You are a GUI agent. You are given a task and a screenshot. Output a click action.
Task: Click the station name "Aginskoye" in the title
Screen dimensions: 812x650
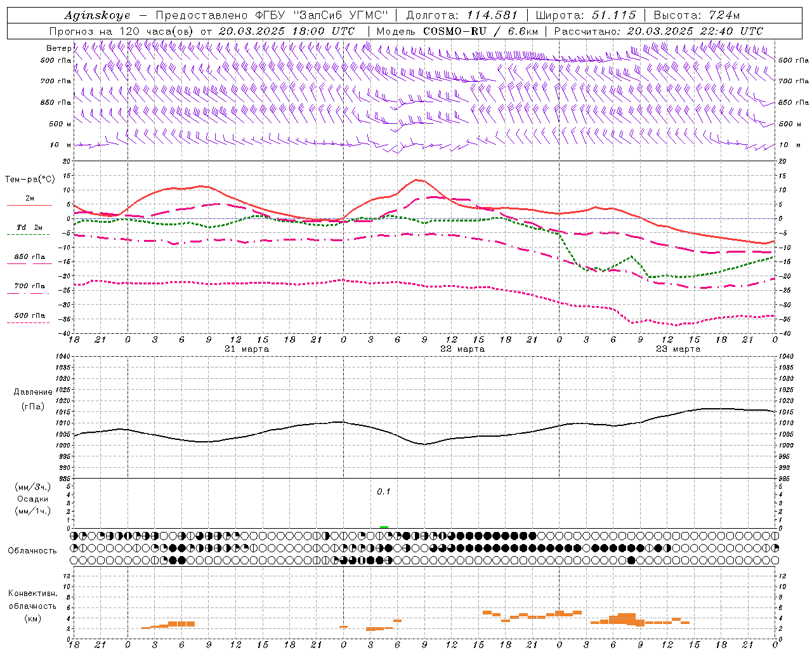coord(97,15)
